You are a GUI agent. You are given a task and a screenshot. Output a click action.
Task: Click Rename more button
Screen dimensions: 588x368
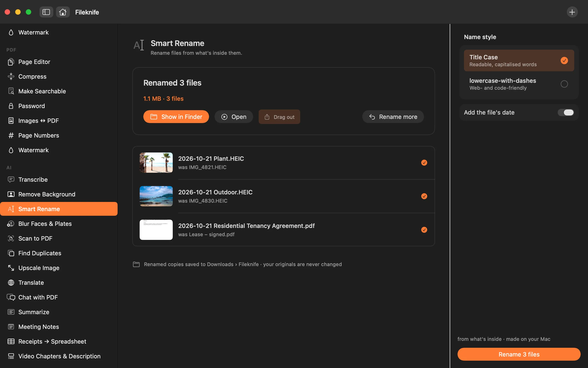(393, 117)
